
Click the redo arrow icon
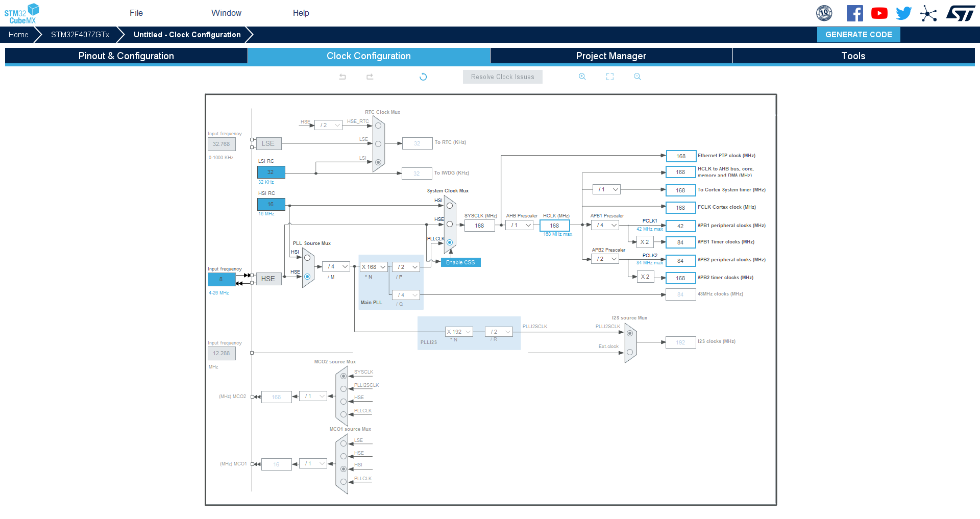(x=370, y=77)
